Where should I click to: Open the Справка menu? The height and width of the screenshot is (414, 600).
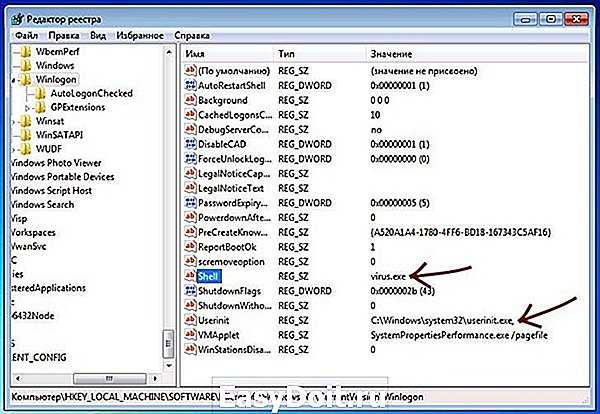click(x=192, y=36)
